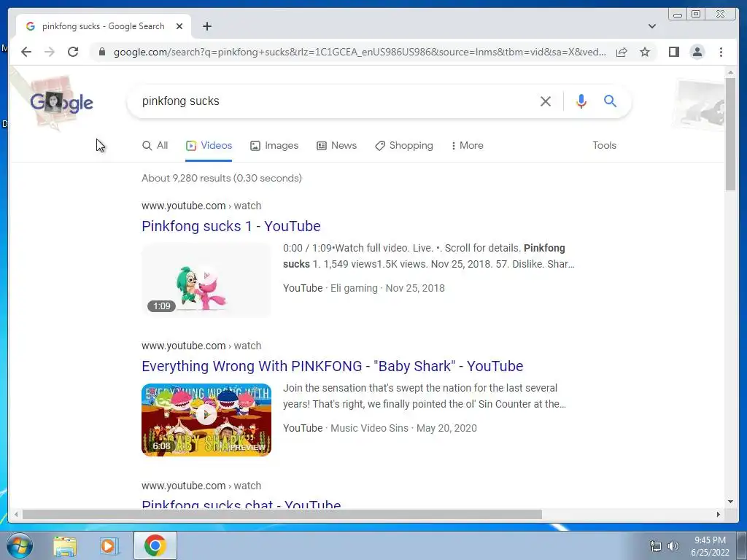Viewport: 747px width, 560px height.
Task: Click the Google doodle logo
Action: tap(61, 102)
